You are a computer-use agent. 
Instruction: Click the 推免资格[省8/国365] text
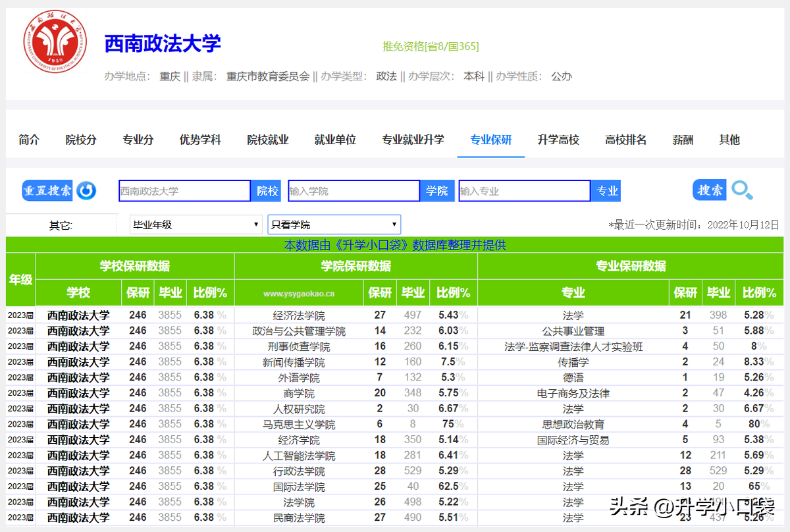(x=431, y=46)
